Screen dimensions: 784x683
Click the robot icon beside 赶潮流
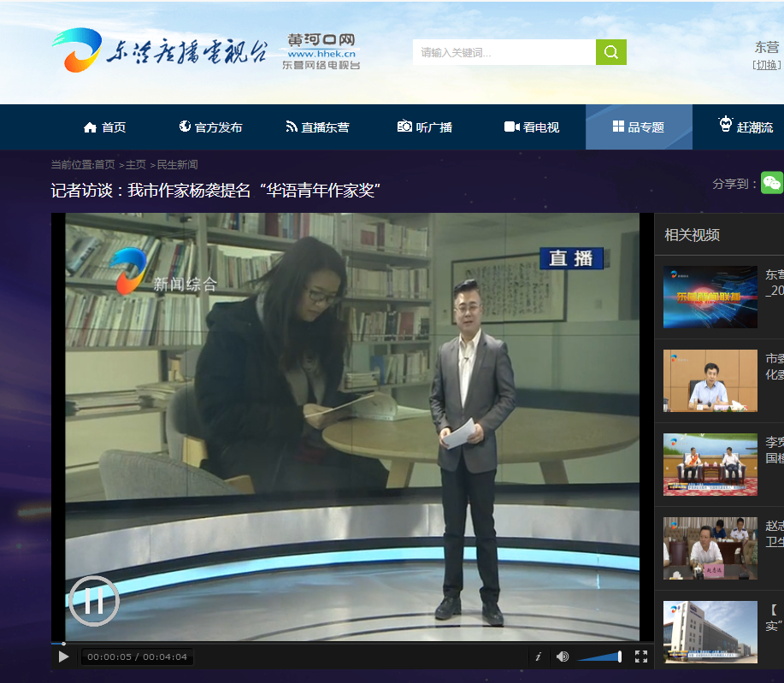click(726, 123)
